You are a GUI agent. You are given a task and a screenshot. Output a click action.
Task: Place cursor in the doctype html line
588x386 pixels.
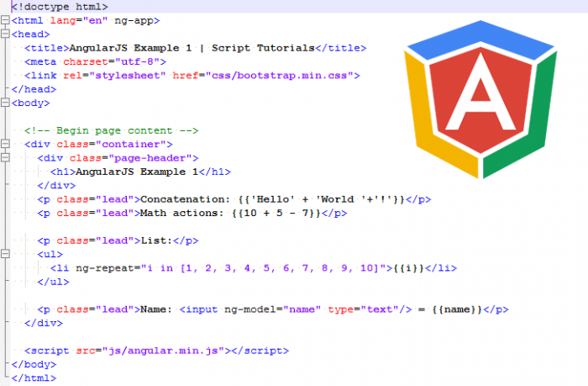pyautogui.click(x=60, y=7)
